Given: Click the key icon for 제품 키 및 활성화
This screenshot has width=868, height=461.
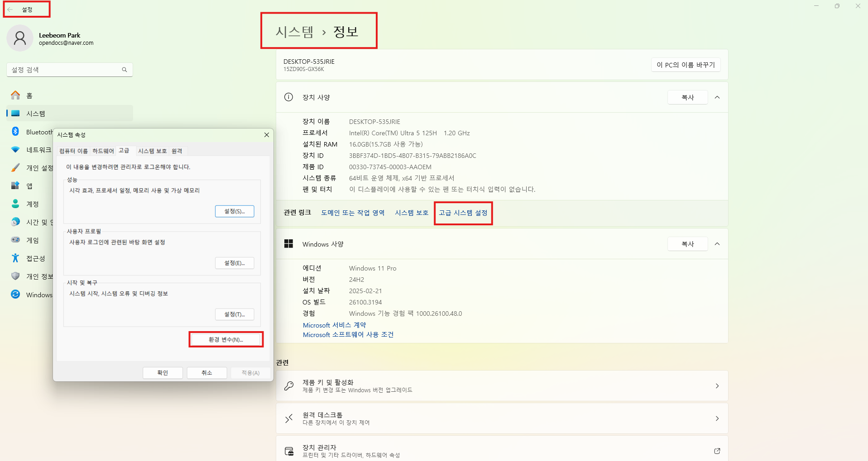Looking at the screenshot, I should pos(288,386).
